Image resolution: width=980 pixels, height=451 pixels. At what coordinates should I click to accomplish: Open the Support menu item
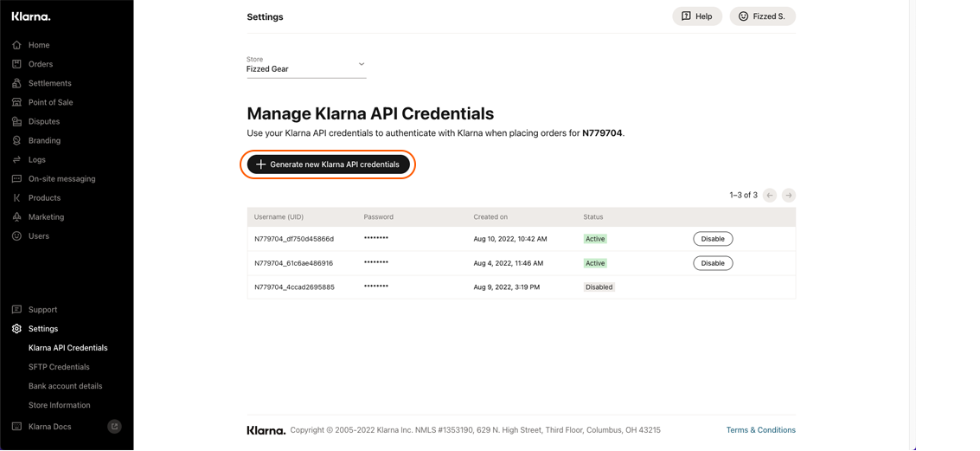tap(42, 310)
